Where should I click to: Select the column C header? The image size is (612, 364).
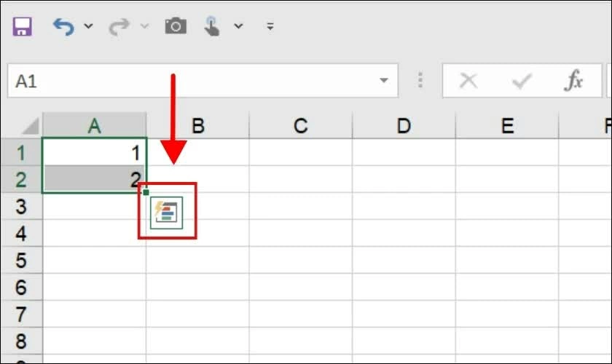(300, 126)
